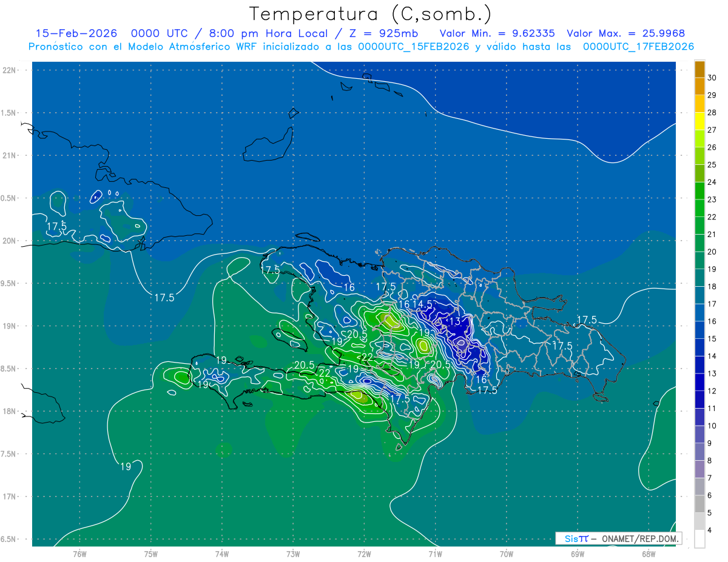Click the "0000UTC_17FEB2026" valid-until text
Viewport: 728px width, 562px height.
638,47
